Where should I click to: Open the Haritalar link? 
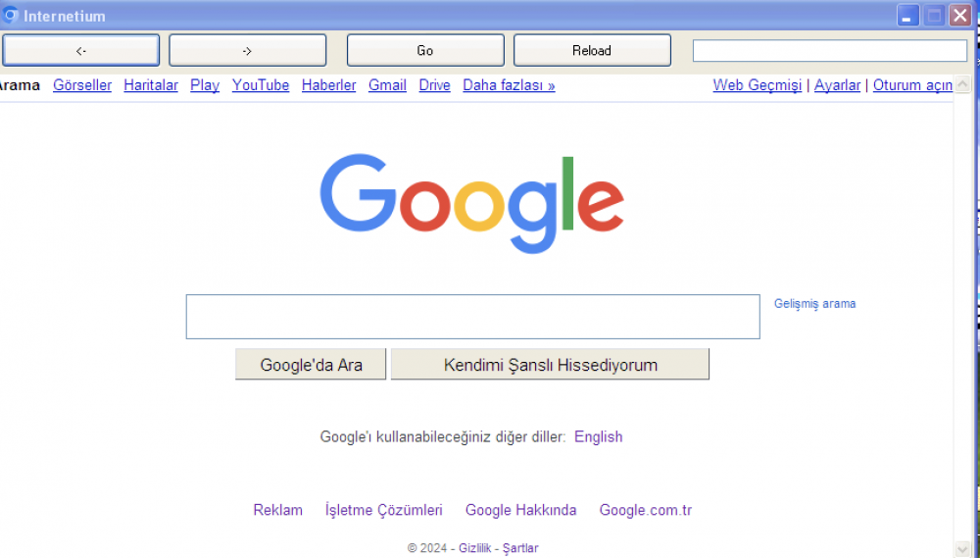[x=151, y=85]
